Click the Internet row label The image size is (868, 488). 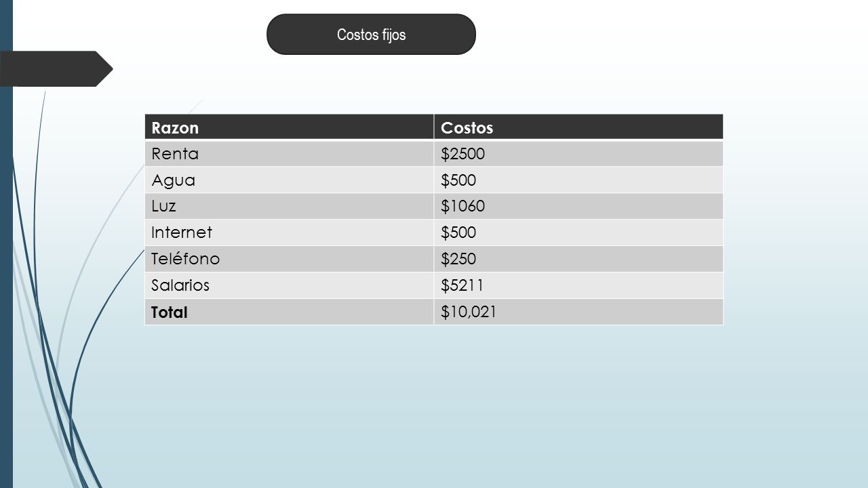[289, 232]
